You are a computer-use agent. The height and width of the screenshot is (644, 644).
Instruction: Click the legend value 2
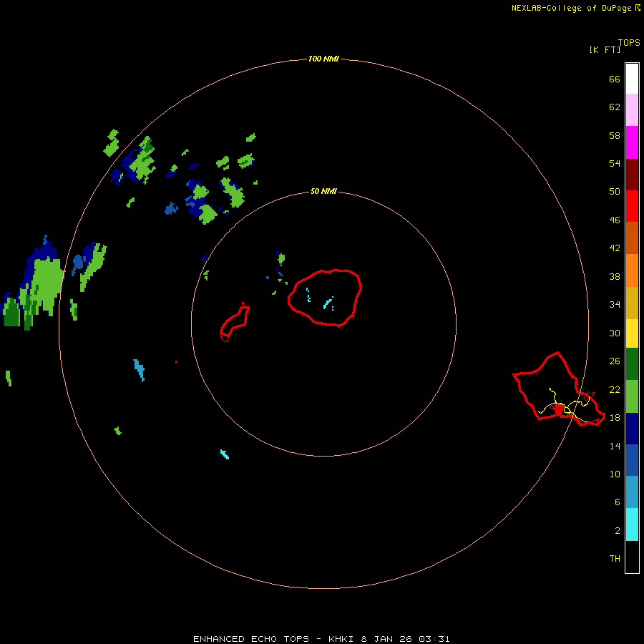[x=618, y=530]
